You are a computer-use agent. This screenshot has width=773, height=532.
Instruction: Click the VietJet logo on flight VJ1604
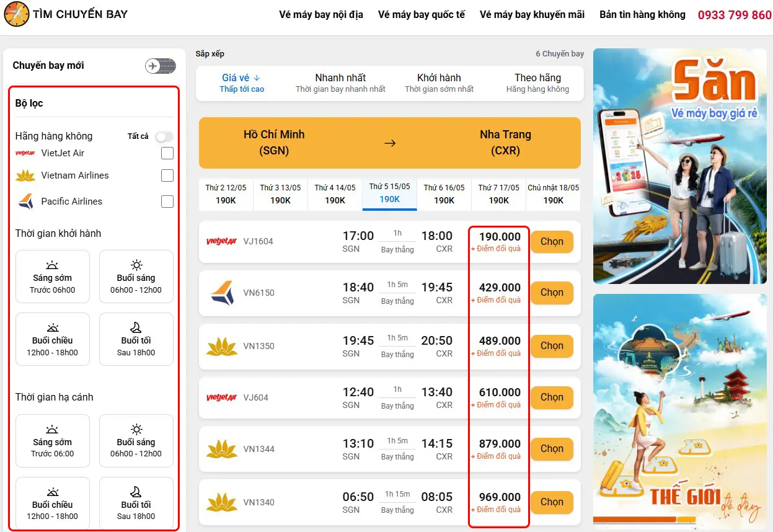[x=222, y=241]
